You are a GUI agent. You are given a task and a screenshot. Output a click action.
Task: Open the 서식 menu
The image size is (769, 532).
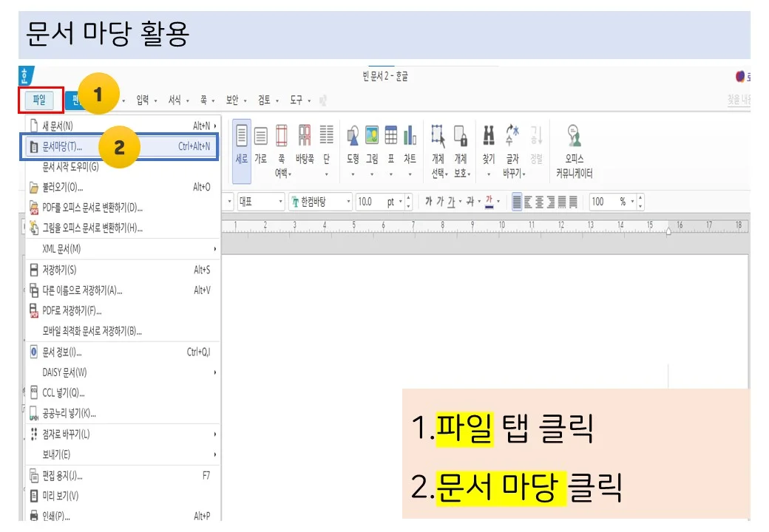pos(178,100)
